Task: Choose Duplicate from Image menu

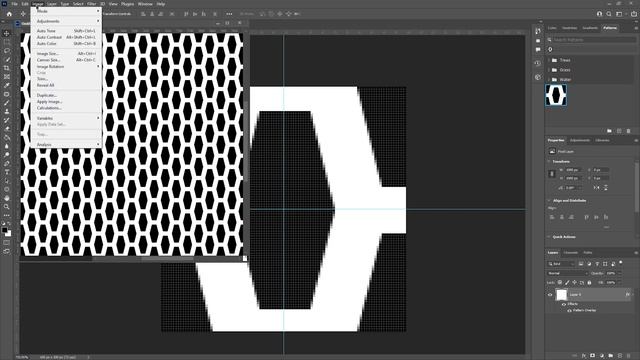Action: pos(66,95)
